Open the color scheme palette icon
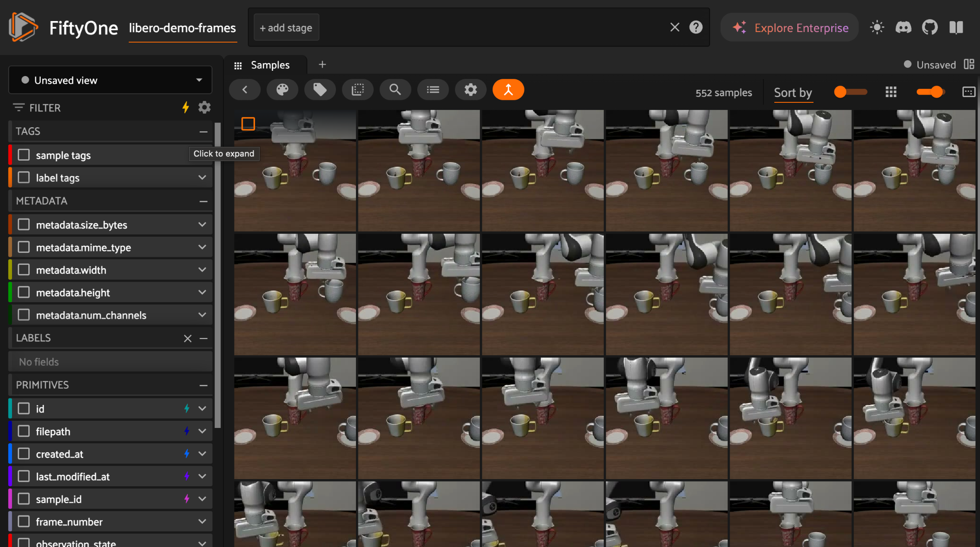980x547 pixels. tap(282, 89)
